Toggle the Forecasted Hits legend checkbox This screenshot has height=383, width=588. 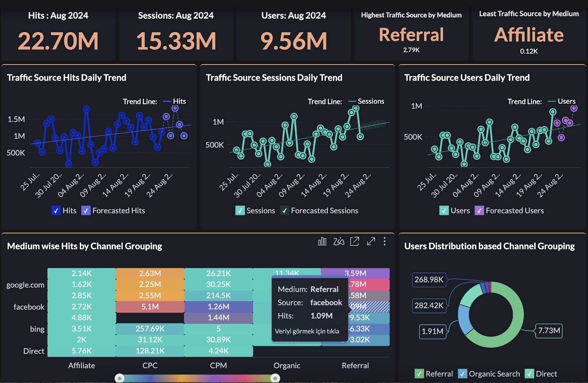(x=86, y=211)
